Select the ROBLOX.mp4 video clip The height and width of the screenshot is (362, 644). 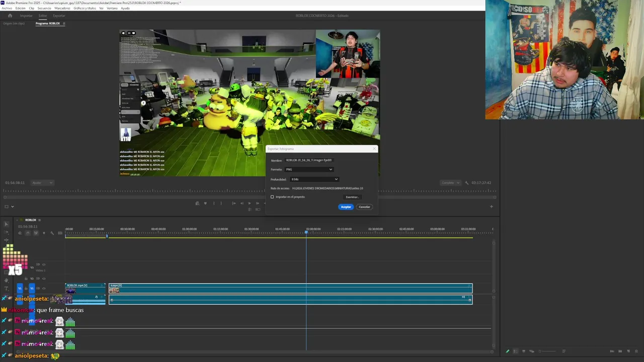[85, 288]
